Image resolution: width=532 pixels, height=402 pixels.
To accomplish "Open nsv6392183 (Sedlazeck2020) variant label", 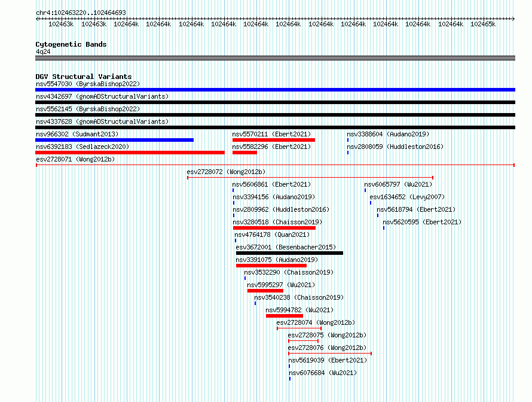I will [82, 147].
